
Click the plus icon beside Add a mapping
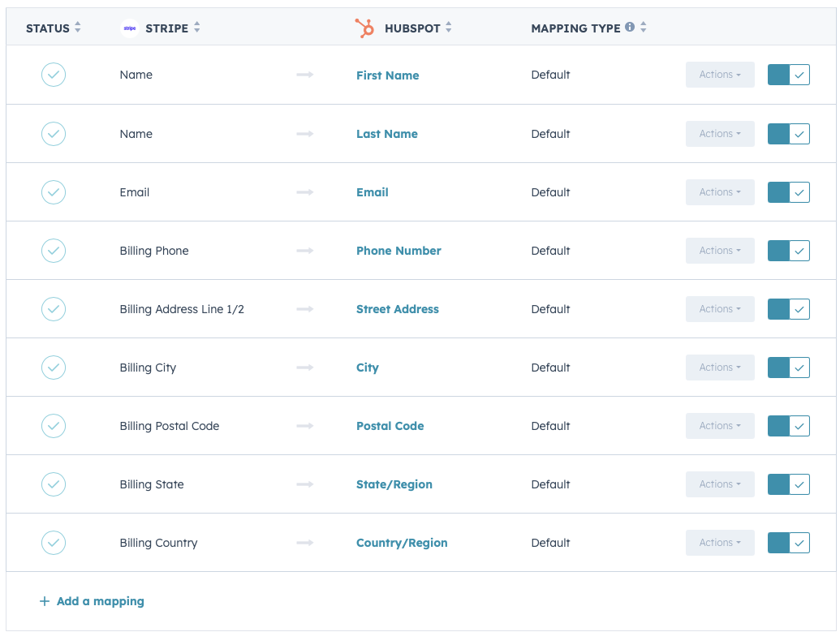(x=44, y=601)
